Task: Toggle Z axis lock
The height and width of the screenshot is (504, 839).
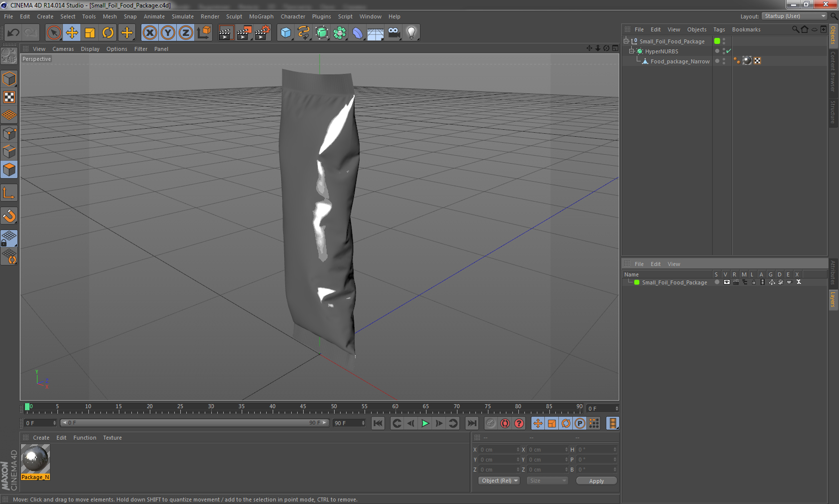Action: pyautogui.click(x=186, y=33)
